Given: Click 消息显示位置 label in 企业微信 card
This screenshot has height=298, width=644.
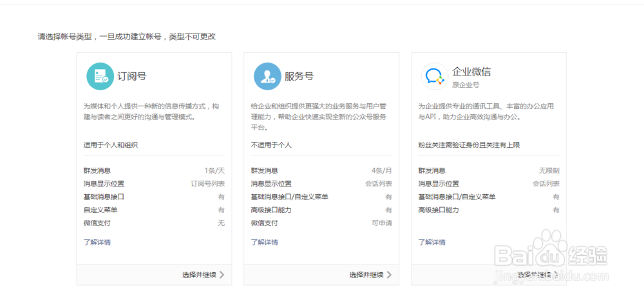Looking at the screenshot, I should (439, 184).
